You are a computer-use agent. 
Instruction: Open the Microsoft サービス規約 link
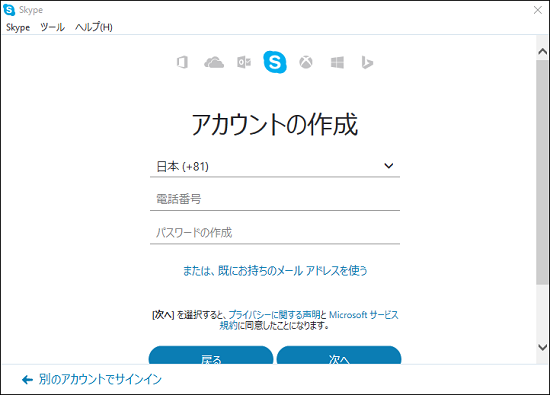pos(363,315)
